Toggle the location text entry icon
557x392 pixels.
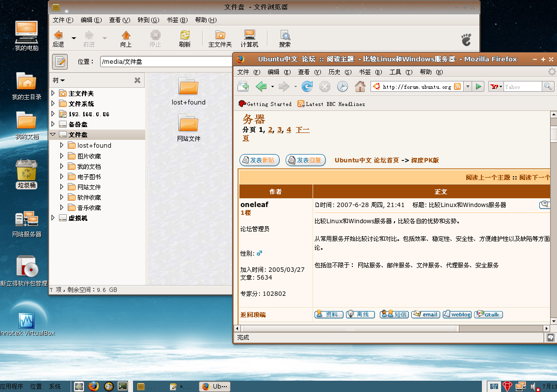pyautogui.click(x=60, y=61)
